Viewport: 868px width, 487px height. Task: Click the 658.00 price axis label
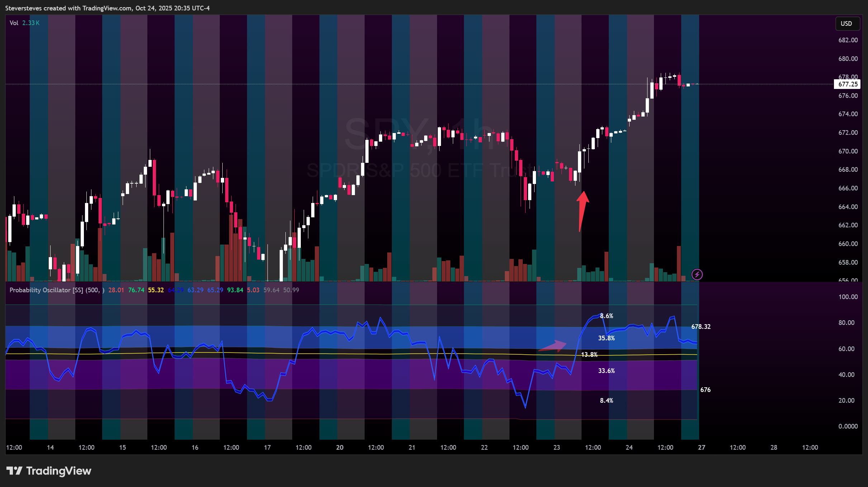tap(848, 263)
